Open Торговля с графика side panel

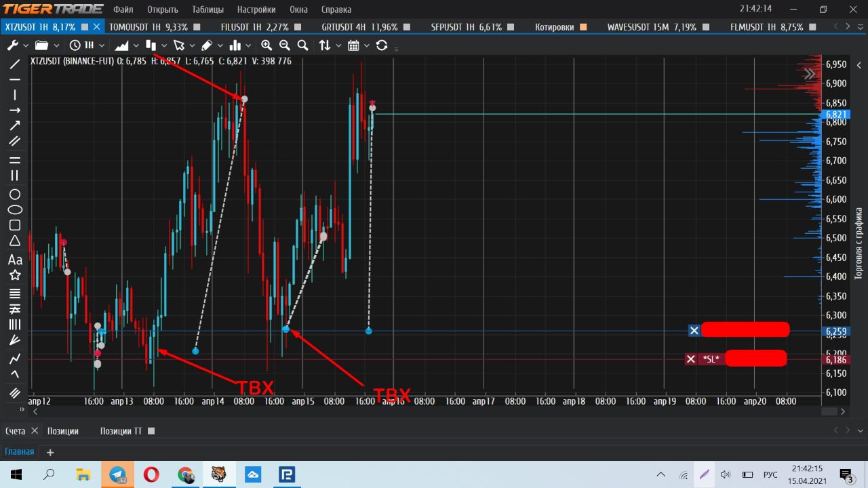[x=859, y=243]
